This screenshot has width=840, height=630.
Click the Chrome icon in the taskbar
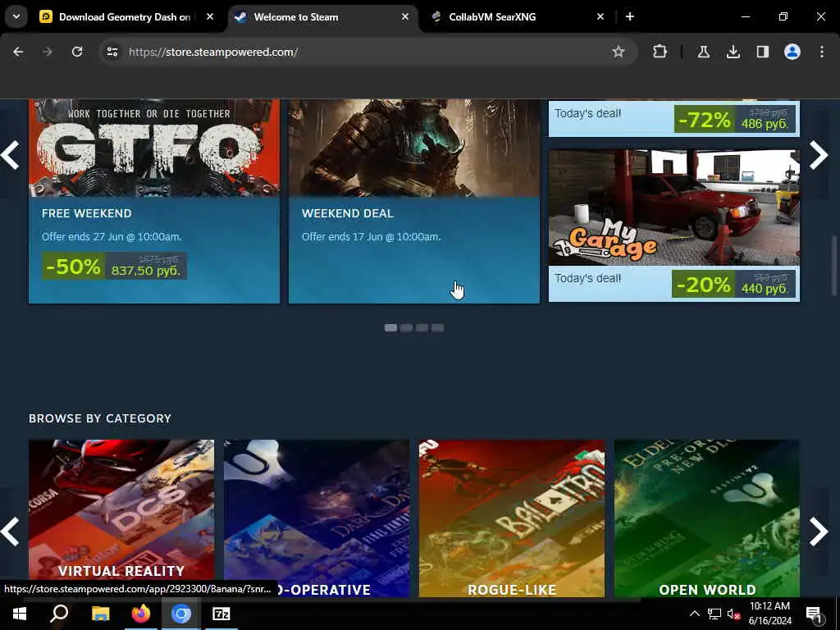181,614
